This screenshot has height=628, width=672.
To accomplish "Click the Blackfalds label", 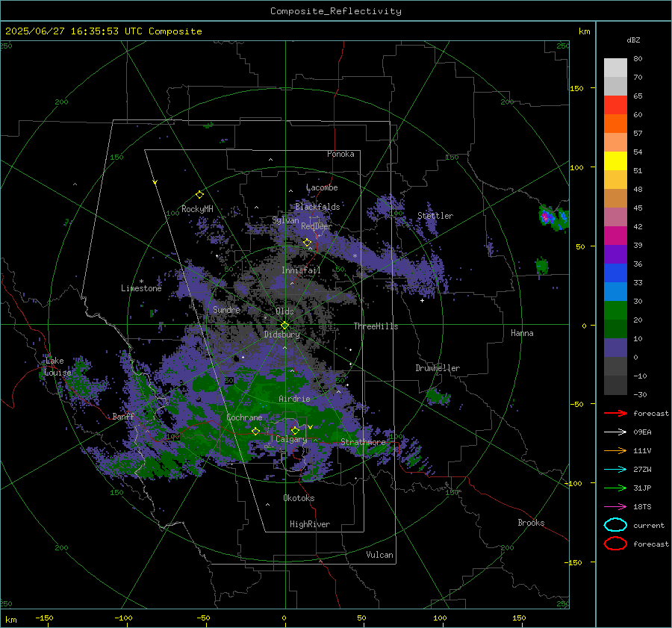I will 317,207.
